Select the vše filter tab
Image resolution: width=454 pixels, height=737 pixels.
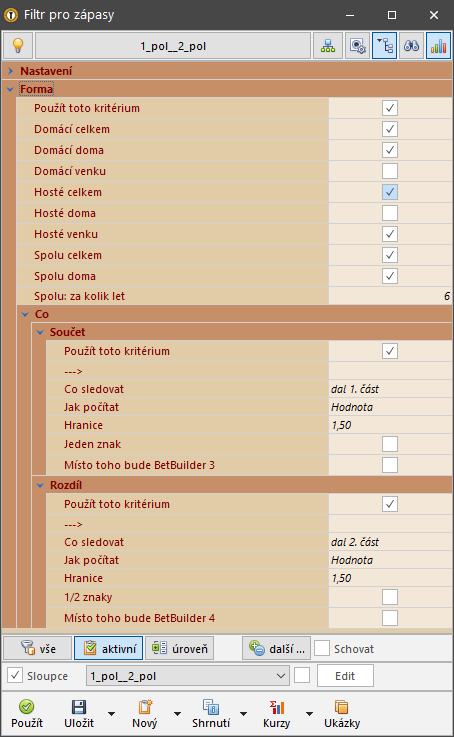(x=38, y=649)
